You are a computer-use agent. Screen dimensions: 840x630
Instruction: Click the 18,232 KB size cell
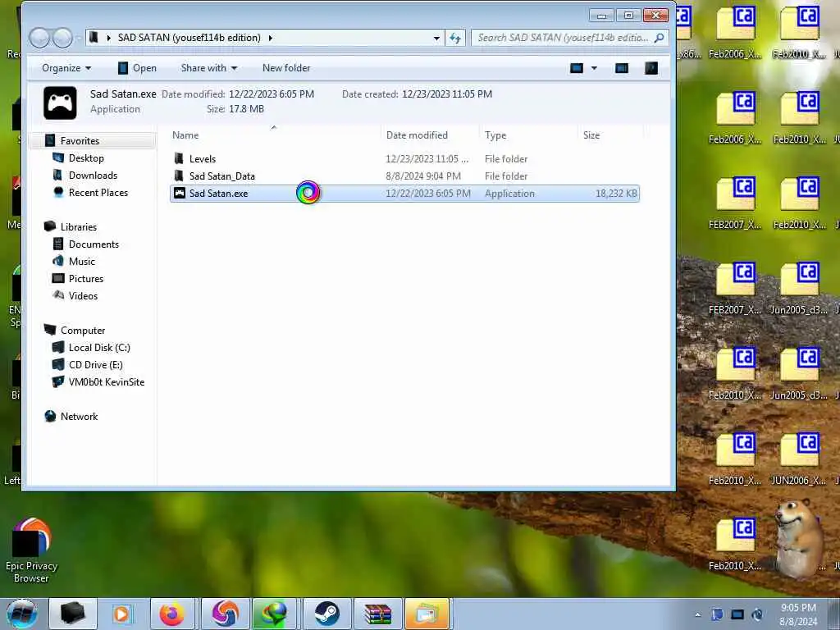pyautogui.click(x=616, y=194)
